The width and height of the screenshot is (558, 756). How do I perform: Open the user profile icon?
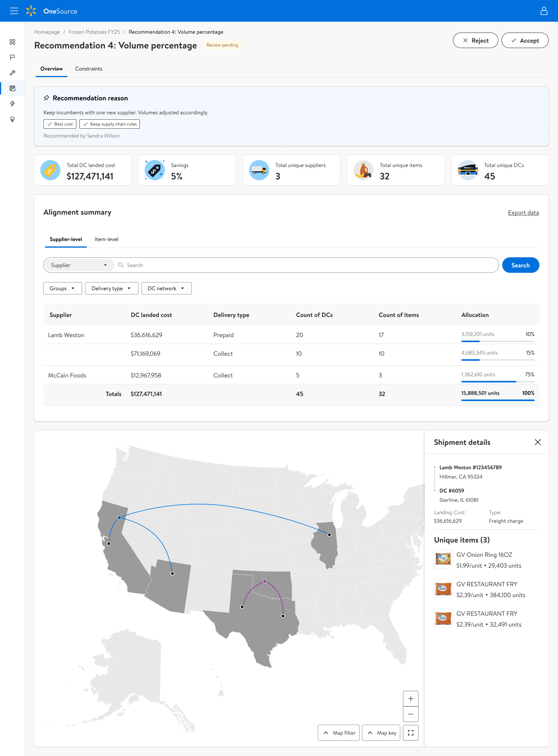pos(544,11)
